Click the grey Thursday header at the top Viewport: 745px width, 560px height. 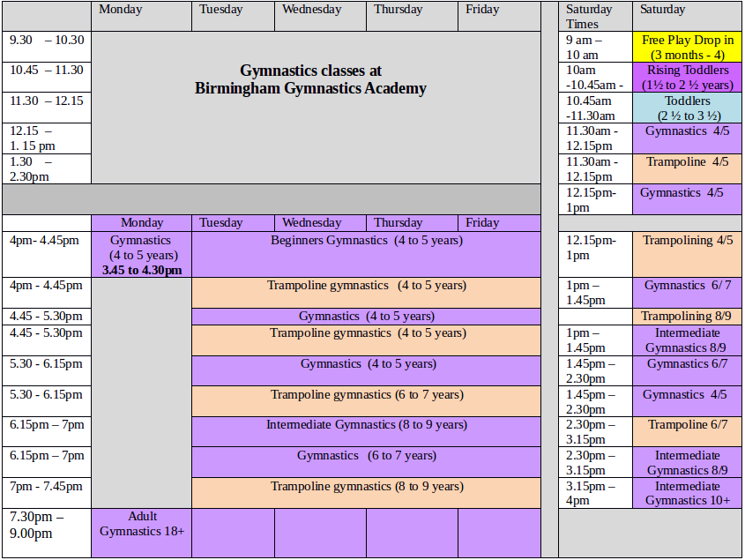point(412,16)
